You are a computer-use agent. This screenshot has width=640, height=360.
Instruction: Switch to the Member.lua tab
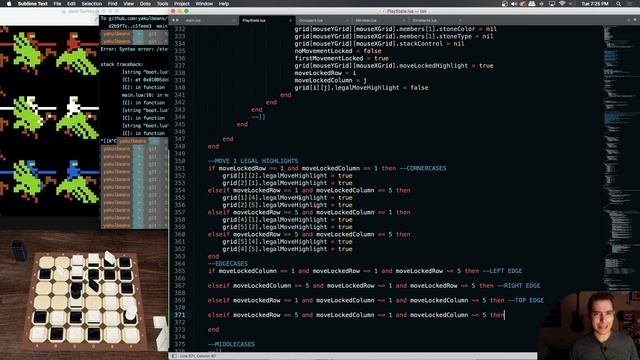(x=380, y=20)
